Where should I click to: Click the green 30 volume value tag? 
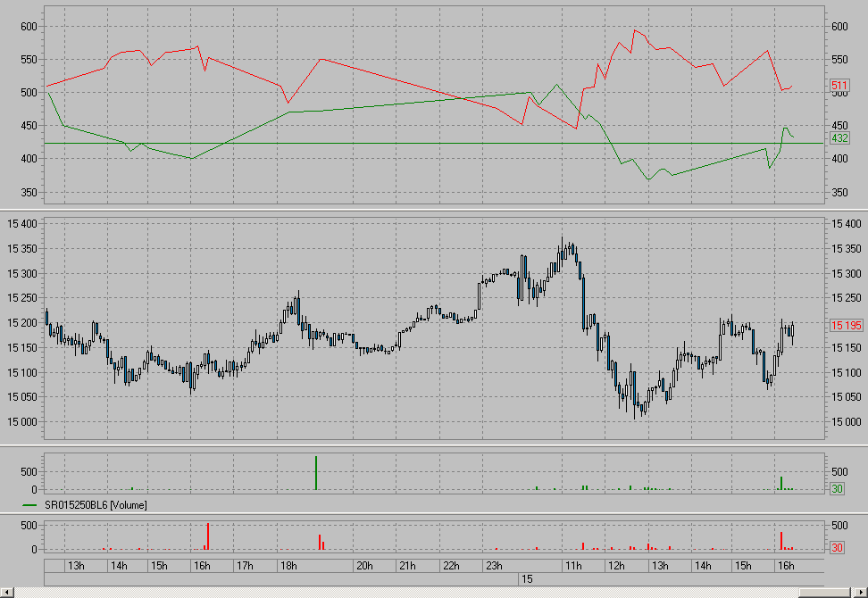point(838,488)
